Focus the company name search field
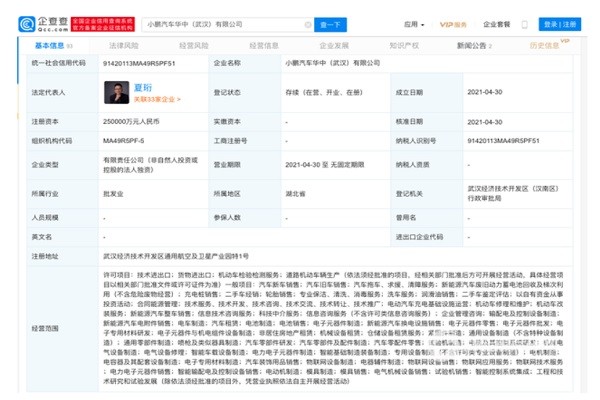This screenshot has width=600, height=400. tap(228, 24)
